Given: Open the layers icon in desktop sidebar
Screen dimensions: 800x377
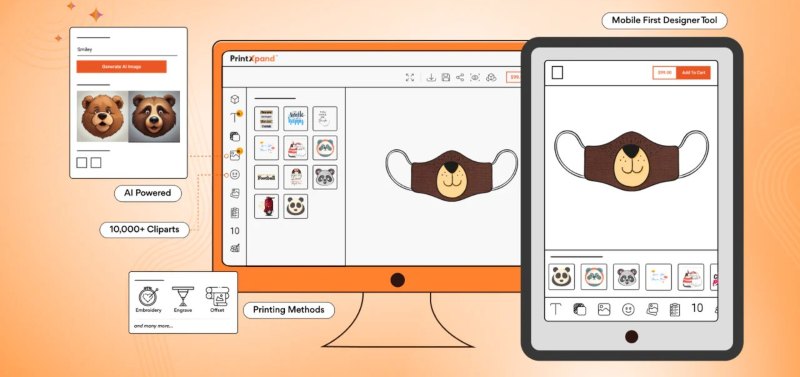Looking at the screenshot, I should (235, 136).
